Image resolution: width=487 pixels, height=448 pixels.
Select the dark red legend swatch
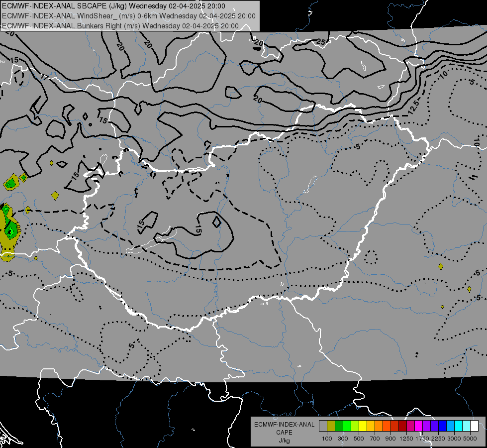pos(402,426)
